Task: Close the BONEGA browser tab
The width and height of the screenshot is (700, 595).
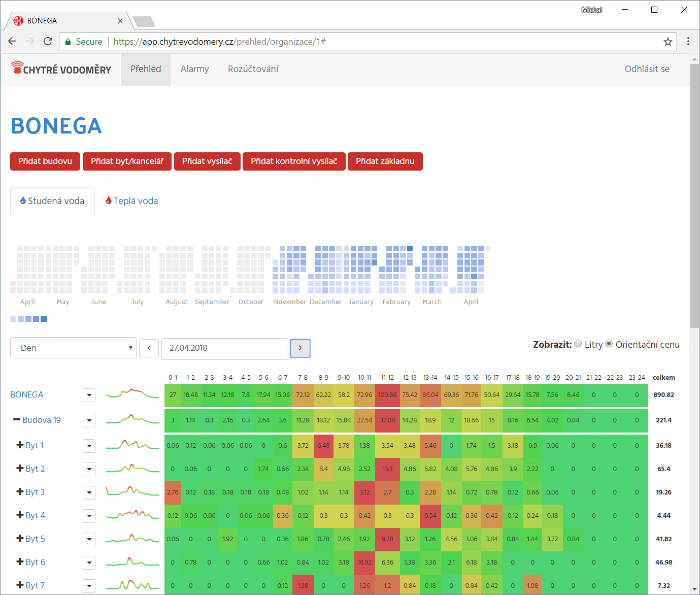Action: (x=120, y=21)
